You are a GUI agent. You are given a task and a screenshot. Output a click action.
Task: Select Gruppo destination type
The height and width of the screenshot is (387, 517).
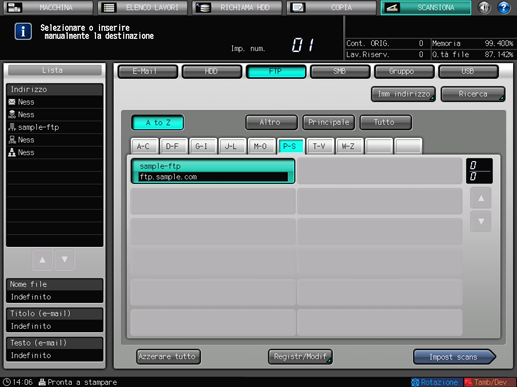pyautogui.click(x=404, y=71)
